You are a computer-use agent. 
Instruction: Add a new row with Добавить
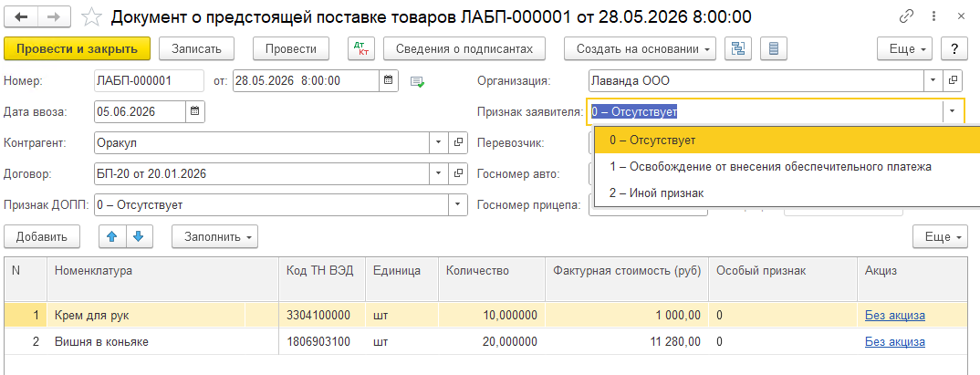(41, 237)
